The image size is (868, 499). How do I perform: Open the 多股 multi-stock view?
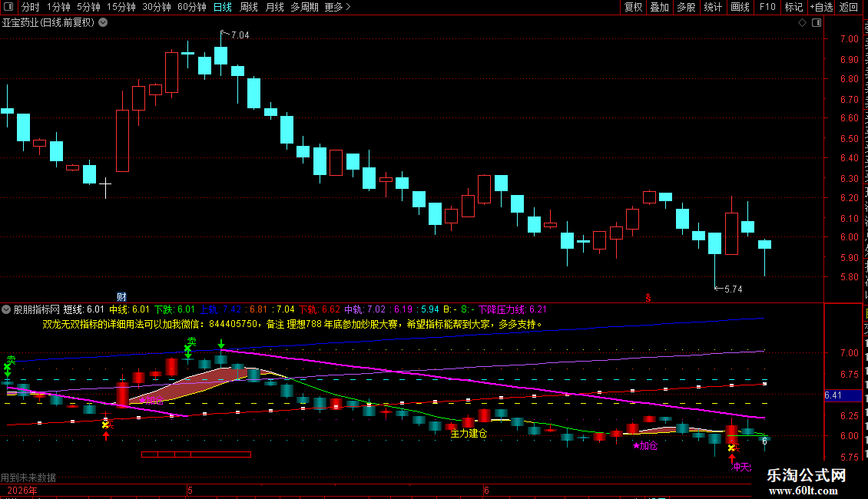pos(687,7)
